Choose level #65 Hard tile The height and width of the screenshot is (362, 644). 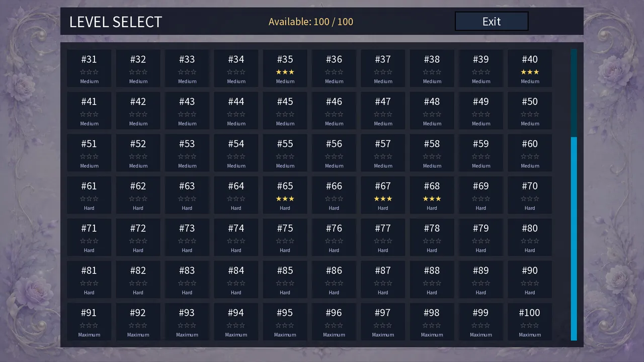coord(285,195)
